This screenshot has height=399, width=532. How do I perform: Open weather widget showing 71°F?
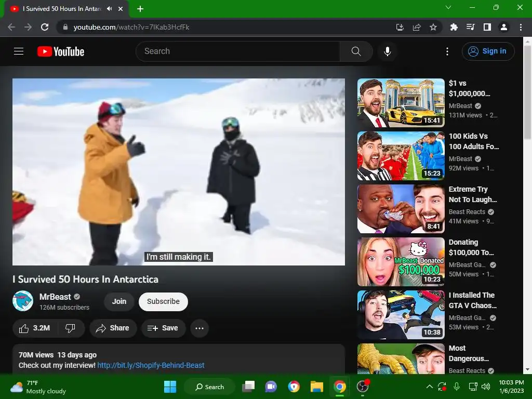point(38,387)
